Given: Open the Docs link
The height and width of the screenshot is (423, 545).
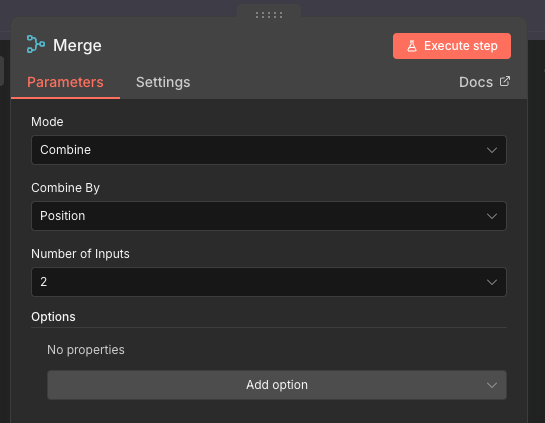Looking at the screenshot, I should (484, 82).
